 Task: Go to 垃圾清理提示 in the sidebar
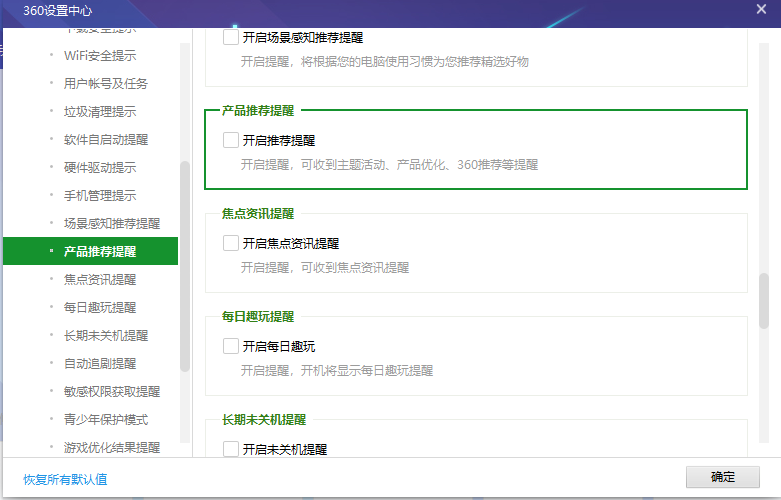tap(99, 112)
